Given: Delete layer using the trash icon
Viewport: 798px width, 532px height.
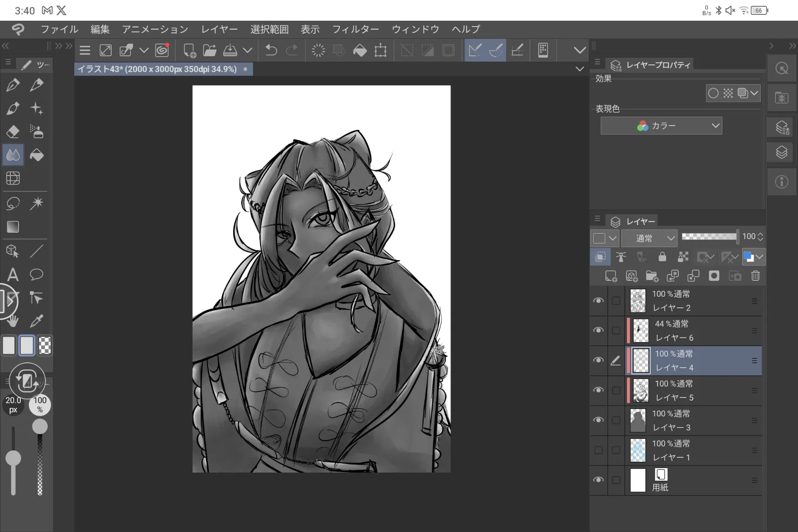Looking at the screenshot, I should click(x=755, y=276).
